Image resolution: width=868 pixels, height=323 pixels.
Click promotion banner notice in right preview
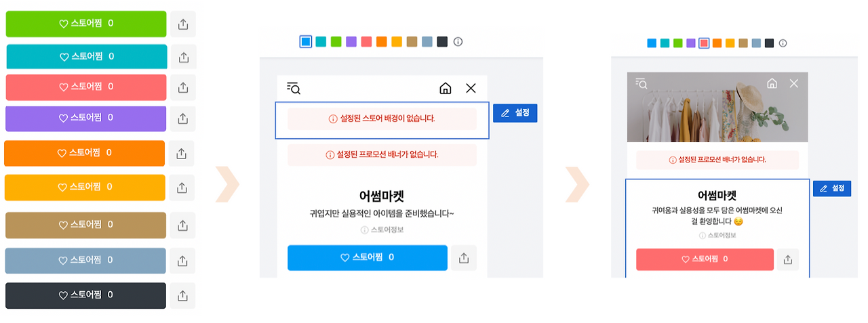pos(717,160)
